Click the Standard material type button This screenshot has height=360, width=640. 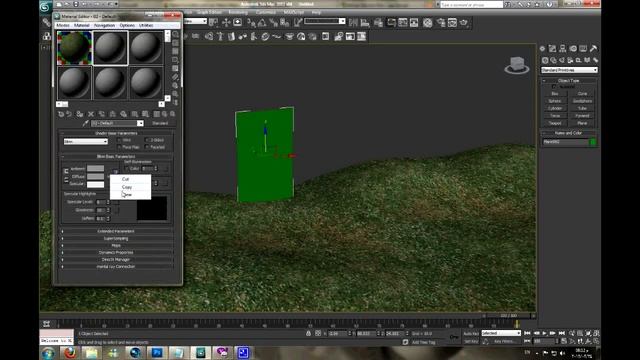pos(160,123)
